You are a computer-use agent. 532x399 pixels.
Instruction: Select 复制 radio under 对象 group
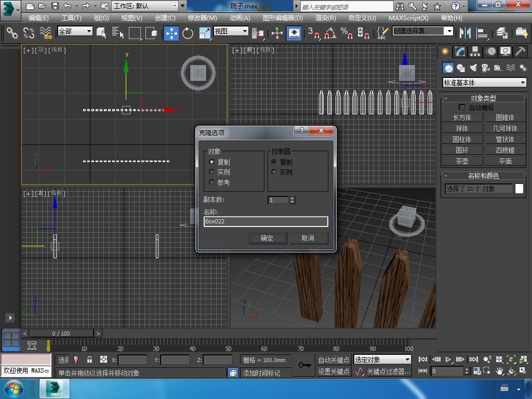(x=211, y=162)
